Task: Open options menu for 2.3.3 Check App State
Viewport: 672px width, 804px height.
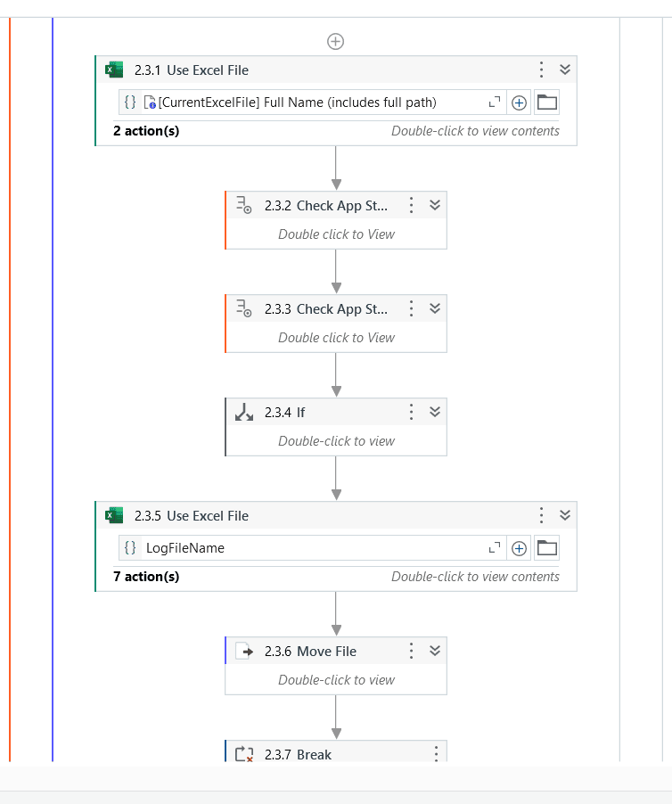Action: [411, 308]
